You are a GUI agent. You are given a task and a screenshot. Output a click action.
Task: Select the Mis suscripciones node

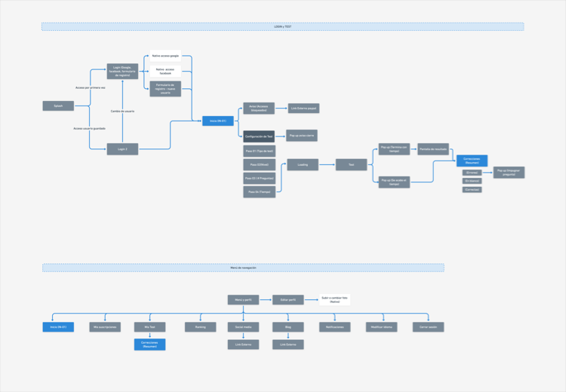pyautogui.click(x=106, y=327)
